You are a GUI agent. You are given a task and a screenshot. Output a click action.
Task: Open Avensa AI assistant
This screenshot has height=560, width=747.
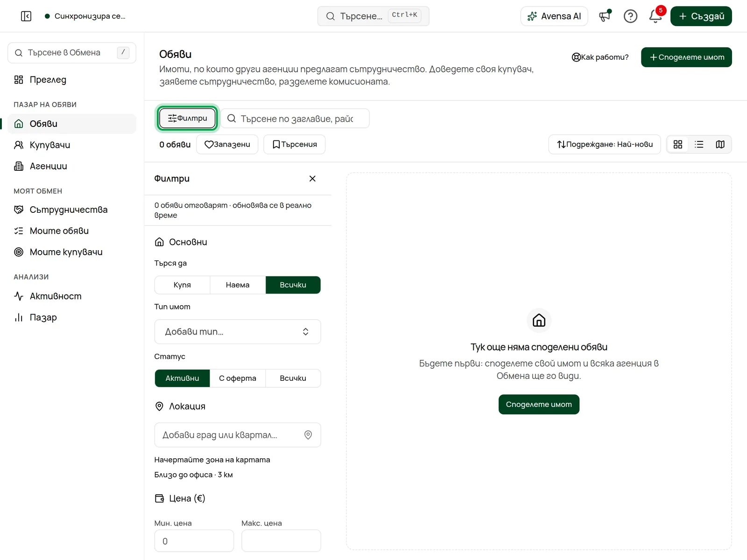click(x=554, y=16)
